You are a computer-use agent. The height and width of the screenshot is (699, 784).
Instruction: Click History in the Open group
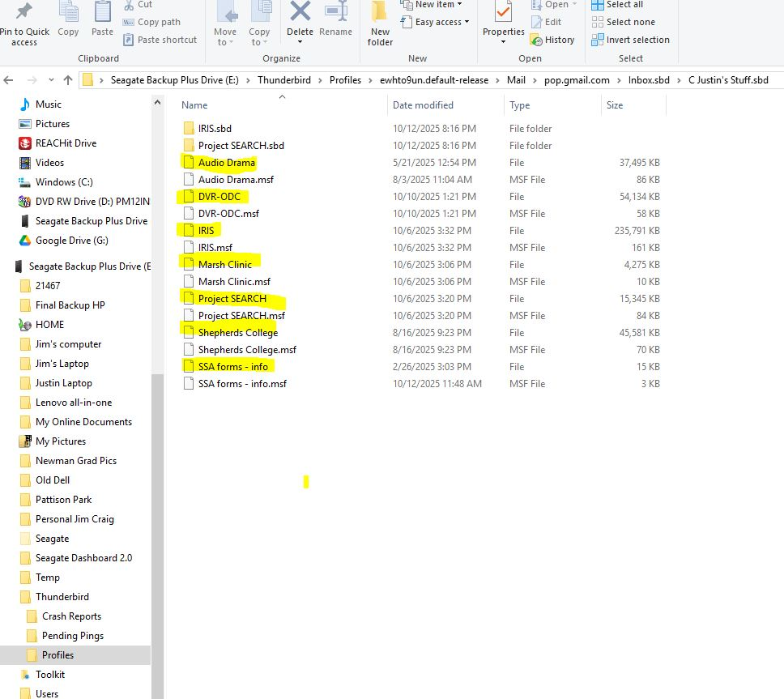pos(552,40)
